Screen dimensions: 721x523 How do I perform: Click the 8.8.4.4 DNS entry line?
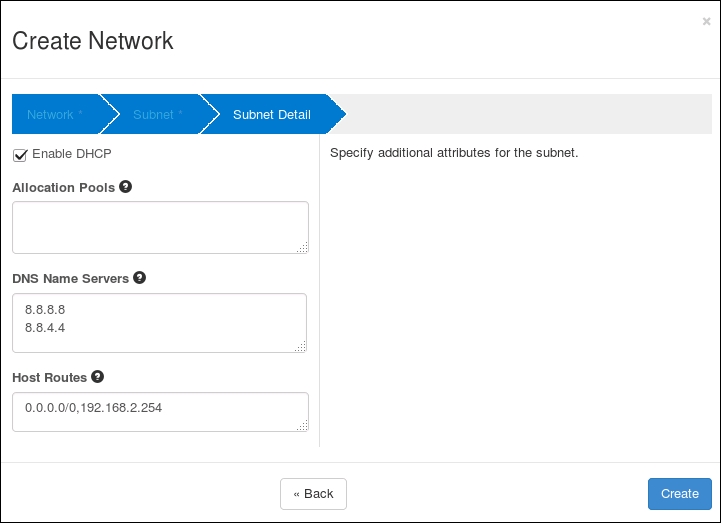pyautogui.click(x=45, y=327)
